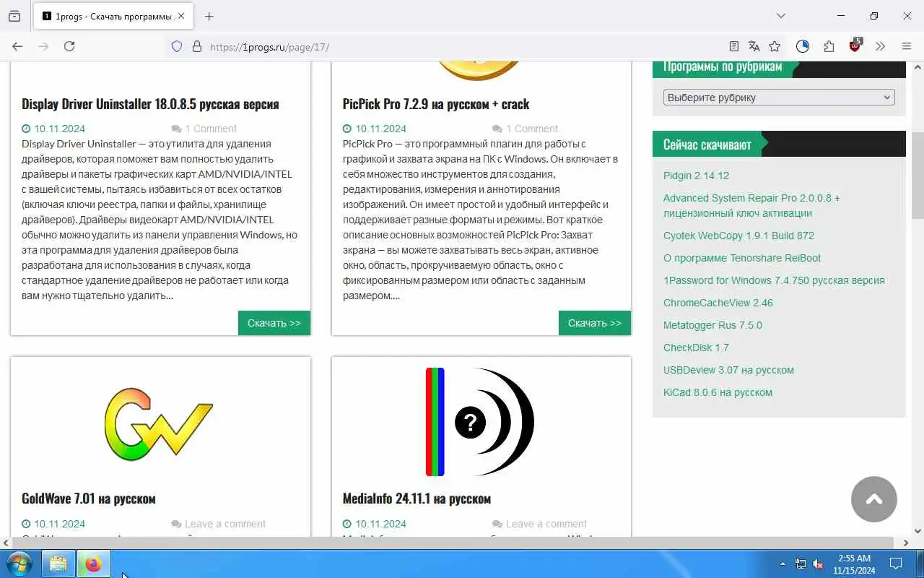Screen dimensions: 924x578
Task: Open Cyotek WebCopy 1.9.1 Build 872
Action: 738,236
